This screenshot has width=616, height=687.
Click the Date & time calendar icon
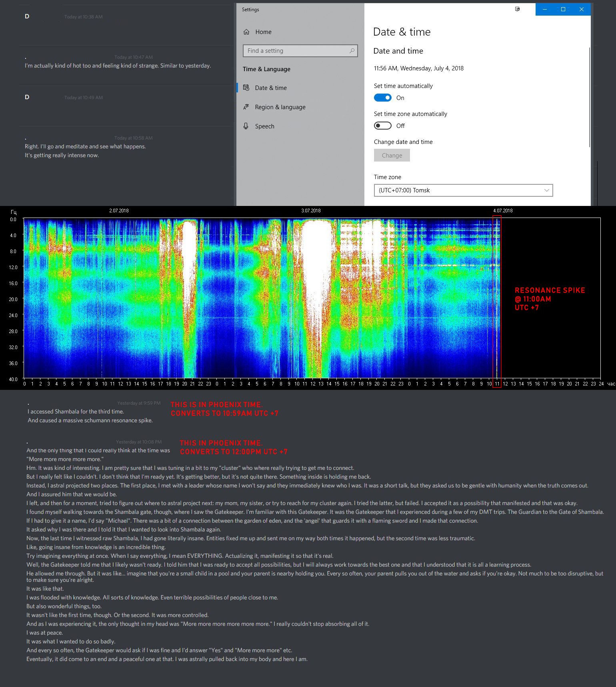(246, 88)
